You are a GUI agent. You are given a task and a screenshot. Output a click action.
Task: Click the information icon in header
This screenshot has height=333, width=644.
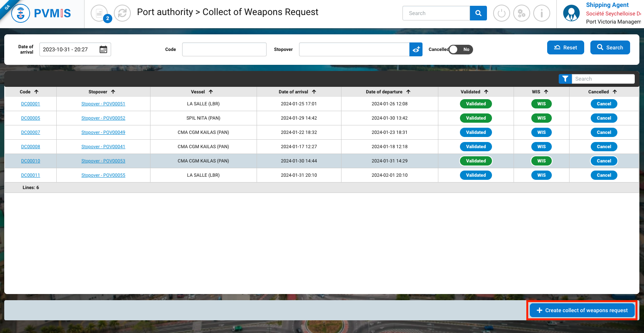[541, 14]
